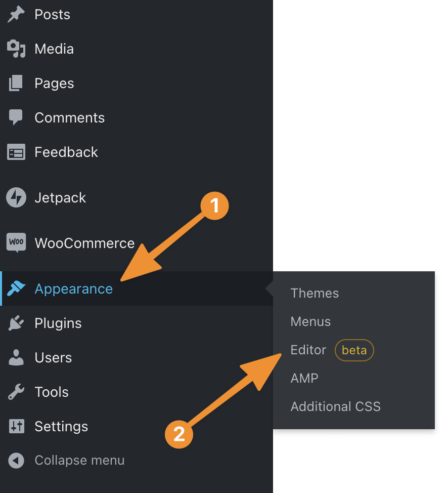Click the Media camera-music icon
Screen dimensions: 448x493
pyautogui.click(x=16, y=49)
